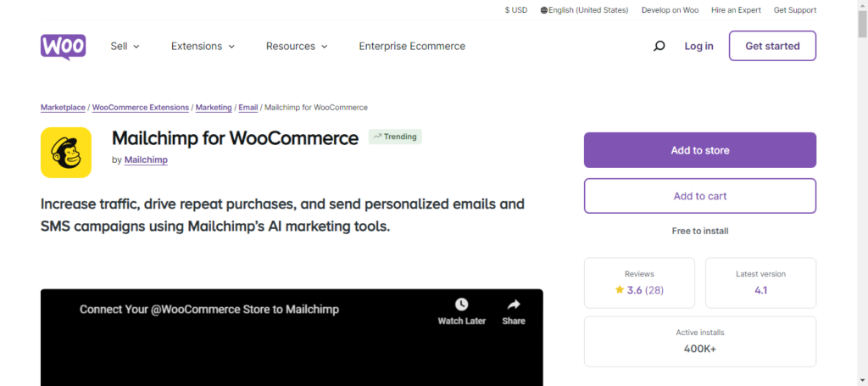Viewport: 868px width, 386px height.
Task: Click the Add to store button
Action: [699, 150]
